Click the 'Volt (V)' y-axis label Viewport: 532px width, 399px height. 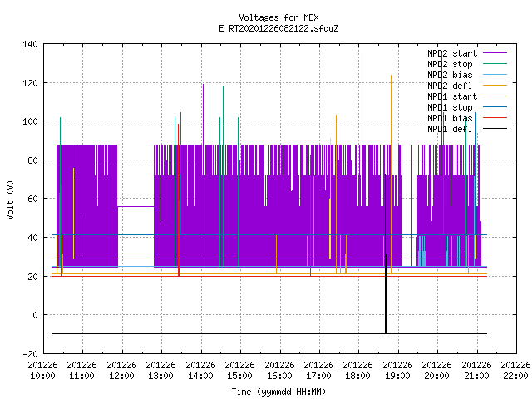coord(10,199)
